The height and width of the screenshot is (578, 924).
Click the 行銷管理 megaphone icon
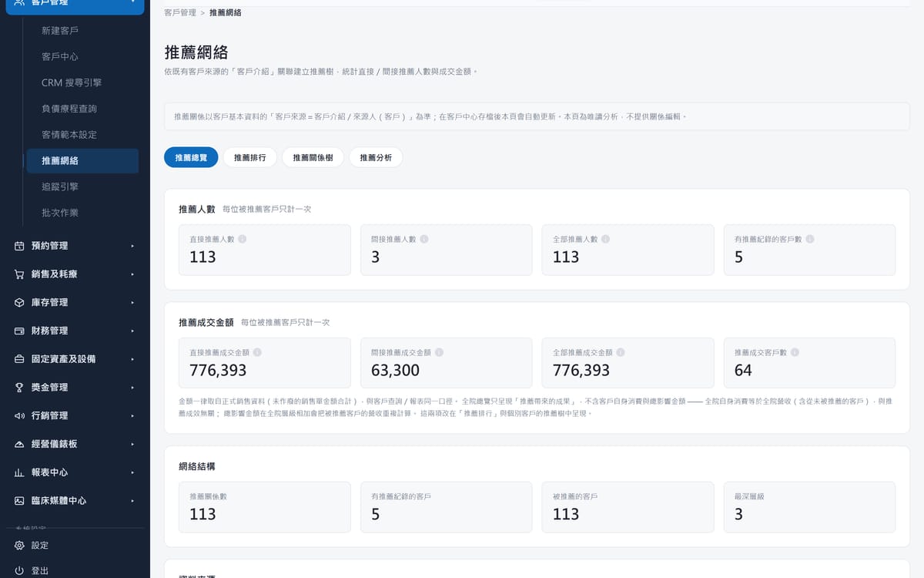point(19,415)
